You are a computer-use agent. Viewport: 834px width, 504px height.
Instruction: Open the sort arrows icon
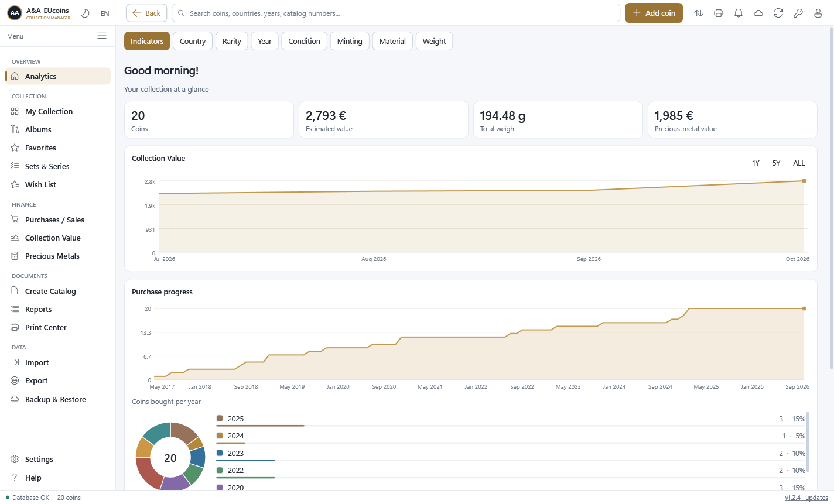pyautogui.click(x=699, y=13)
